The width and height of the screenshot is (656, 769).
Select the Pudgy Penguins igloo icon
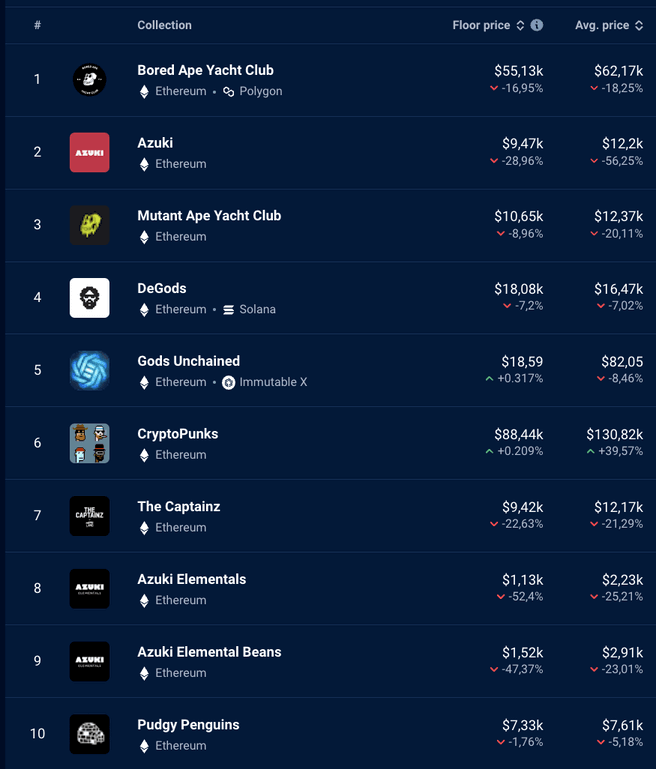89,734
